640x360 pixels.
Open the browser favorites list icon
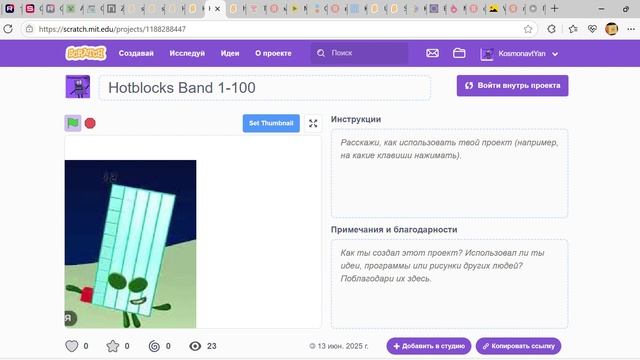click(573, 29)
